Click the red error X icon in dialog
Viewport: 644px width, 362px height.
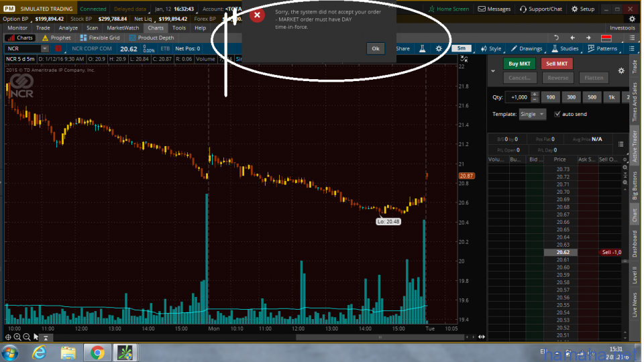[258, 15]
